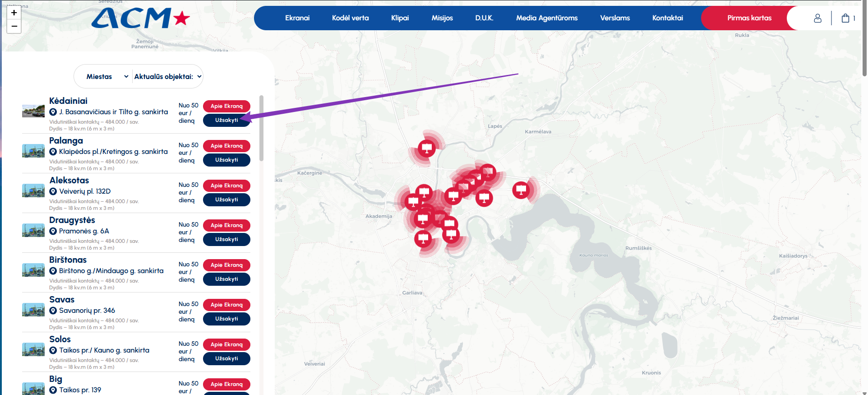
Task: Open the Ekranai menu item
Action: tap(297, 18)
